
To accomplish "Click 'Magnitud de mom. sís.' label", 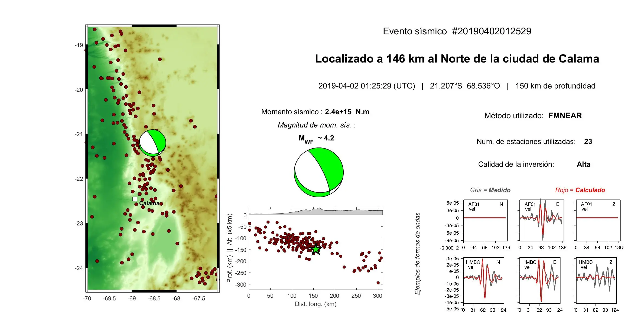I will (x=316, y=125).
